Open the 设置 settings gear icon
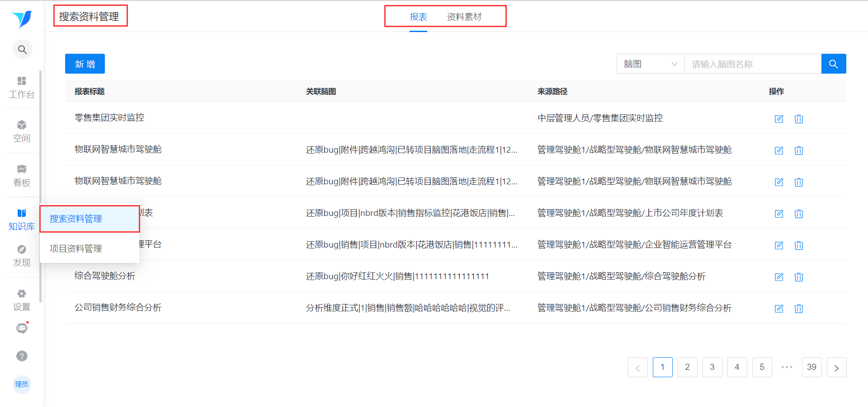868x407 pixels. pyautogui.click(x=22, y=300)
